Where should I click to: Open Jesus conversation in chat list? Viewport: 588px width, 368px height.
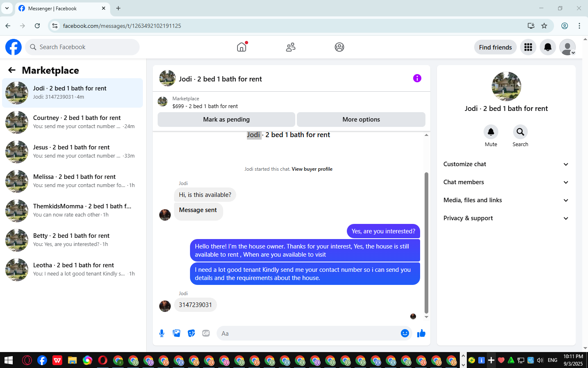(72, 152)
